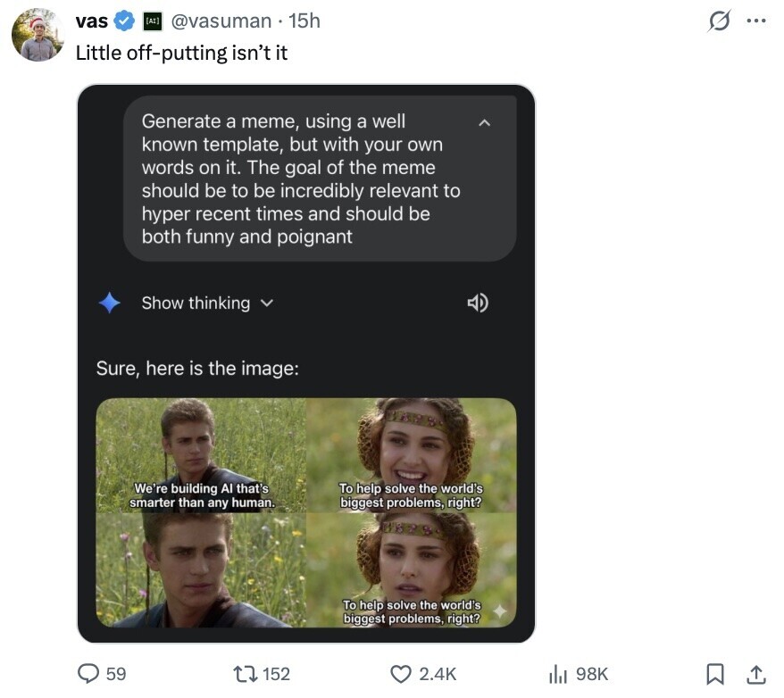Open the Grok actions icon on the tweet
784x698 pixels.
(x=719, y=21)
